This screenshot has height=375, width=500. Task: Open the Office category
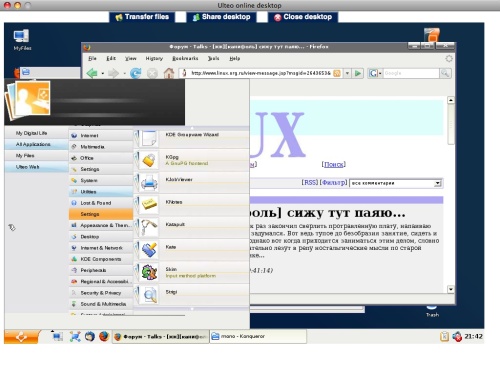click(x=101, y=158)
